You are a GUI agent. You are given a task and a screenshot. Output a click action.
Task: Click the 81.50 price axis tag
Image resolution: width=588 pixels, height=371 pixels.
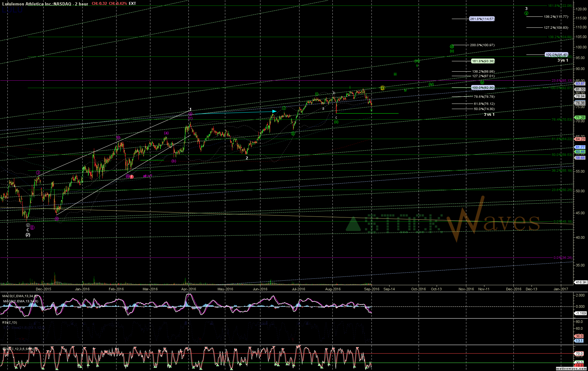click(580, 89)
